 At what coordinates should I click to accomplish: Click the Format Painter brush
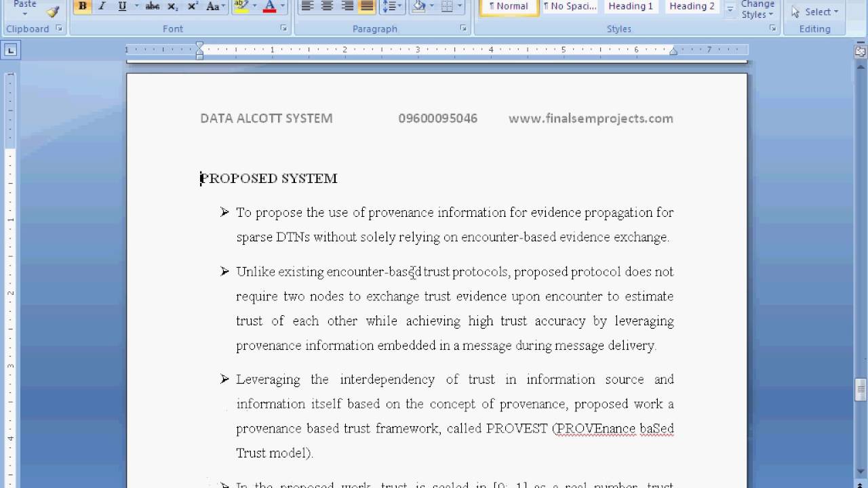[x=53, y=11]
